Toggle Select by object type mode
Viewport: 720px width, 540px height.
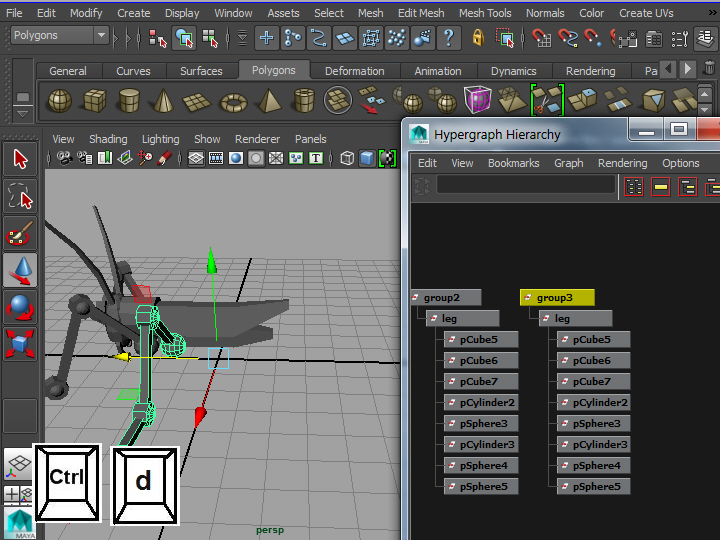click(x=184, y=38)
